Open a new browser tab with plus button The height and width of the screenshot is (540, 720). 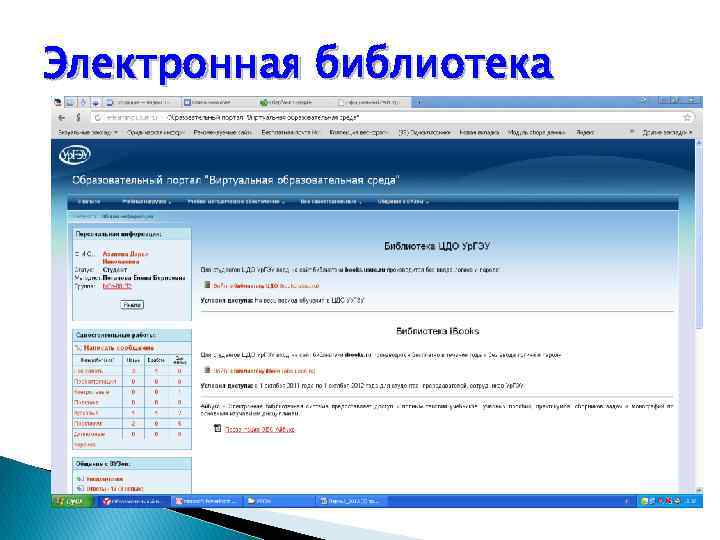pyautogui.click(x=418, y=102)
